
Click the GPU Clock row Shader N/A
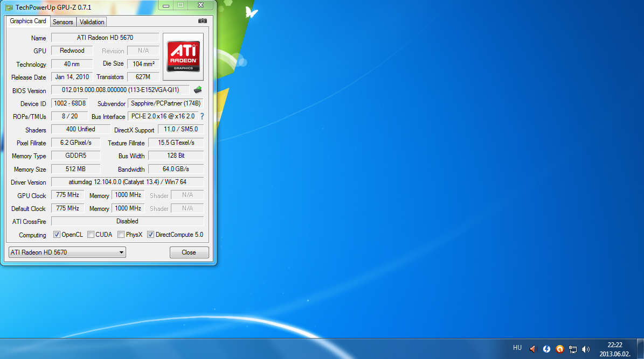[x=188, y=195]
